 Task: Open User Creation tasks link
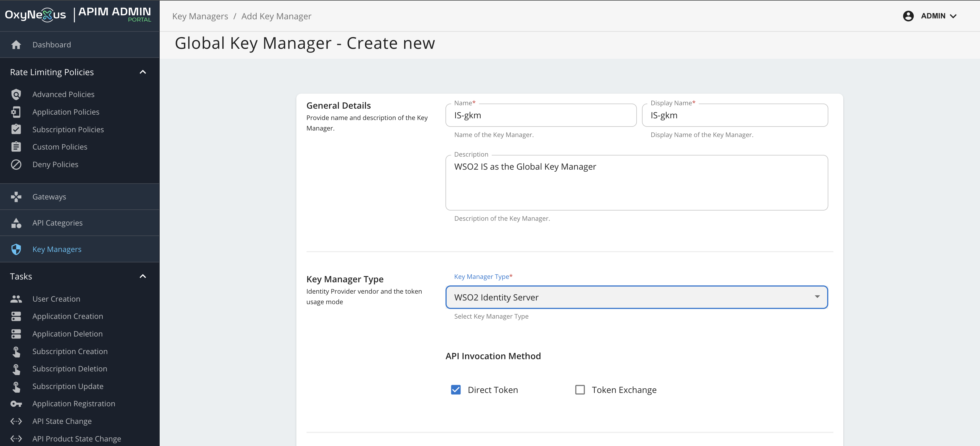click(56, 299)
